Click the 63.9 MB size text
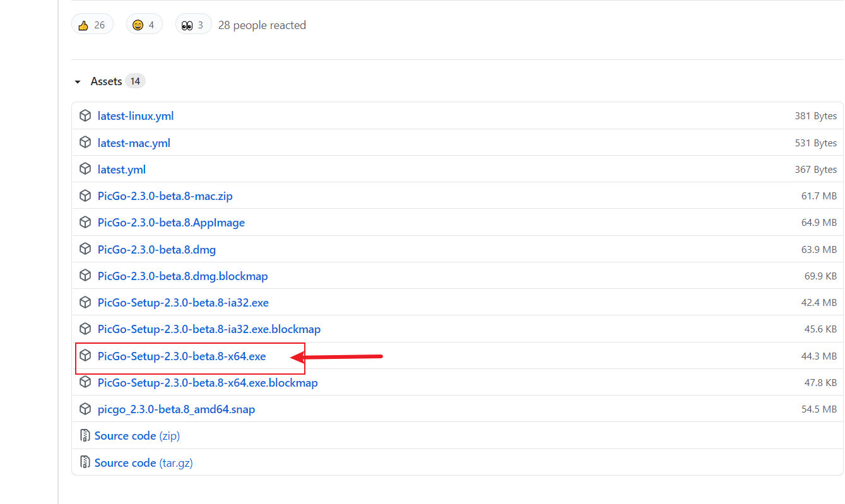 pos(819,250)
